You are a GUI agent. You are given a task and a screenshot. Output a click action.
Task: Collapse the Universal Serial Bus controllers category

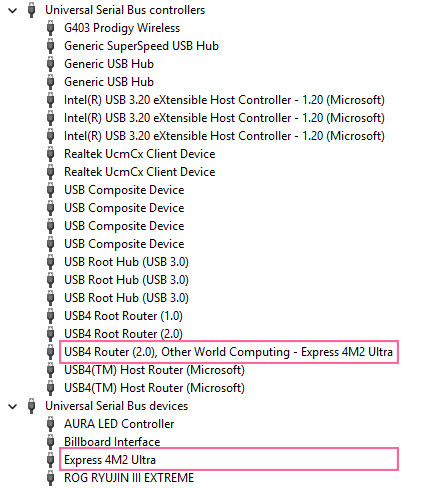[13, 10]
